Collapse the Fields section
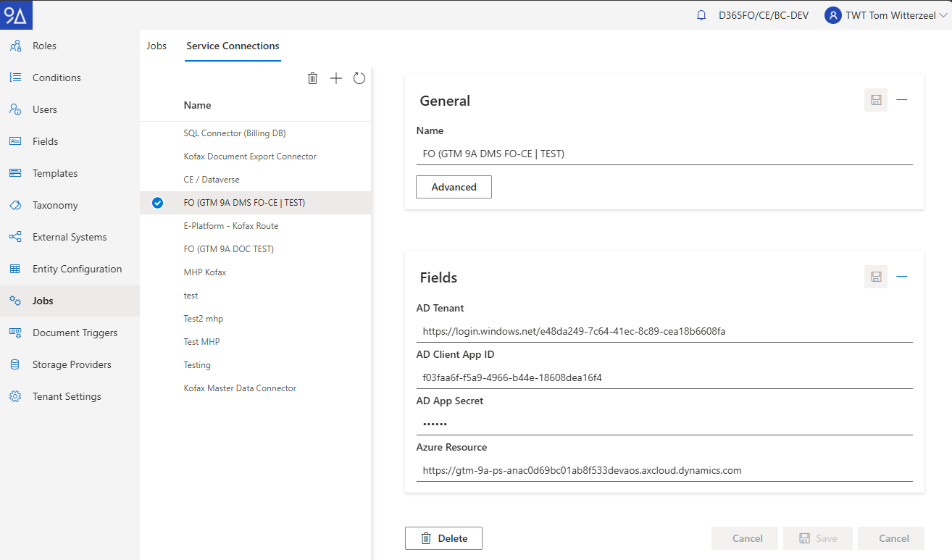This screenshot has width=952, height=560. click(x=902, y=277)
